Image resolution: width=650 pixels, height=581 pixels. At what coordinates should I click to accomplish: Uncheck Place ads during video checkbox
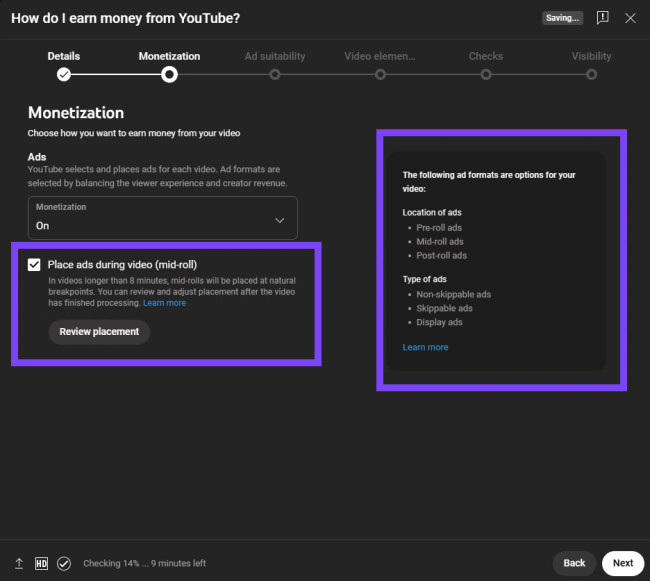[35, 264]
